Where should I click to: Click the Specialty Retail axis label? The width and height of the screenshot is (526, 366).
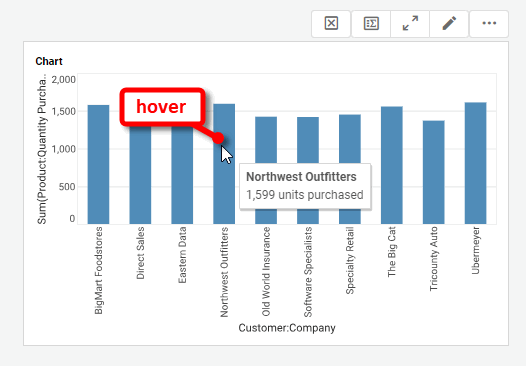pos(350,260)
